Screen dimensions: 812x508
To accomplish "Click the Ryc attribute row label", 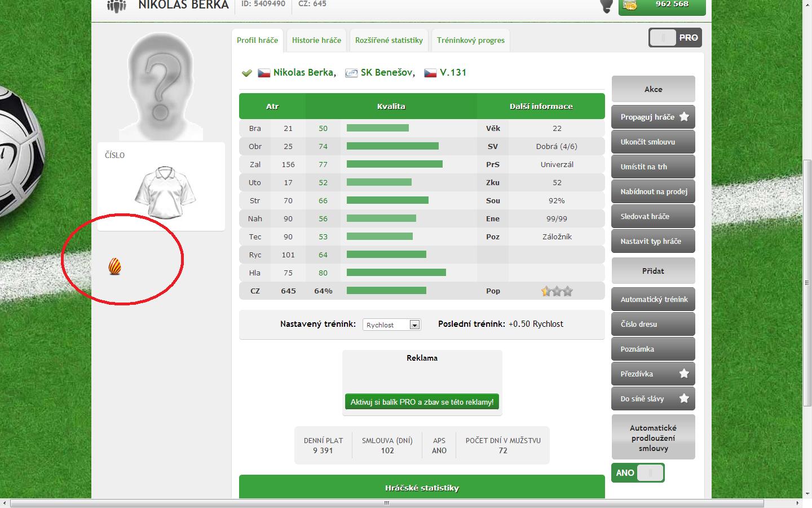I will [255, 255].
